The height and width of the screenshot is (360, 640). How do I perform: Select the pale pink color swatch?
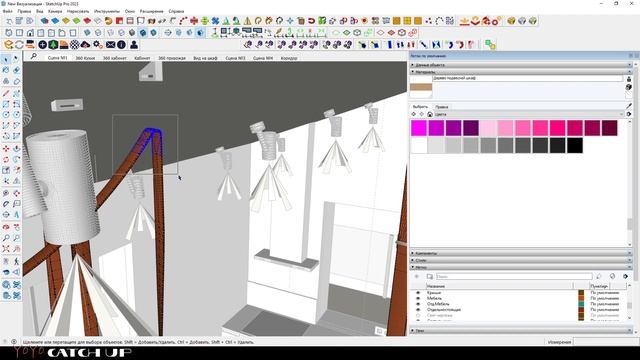(488, 128)
